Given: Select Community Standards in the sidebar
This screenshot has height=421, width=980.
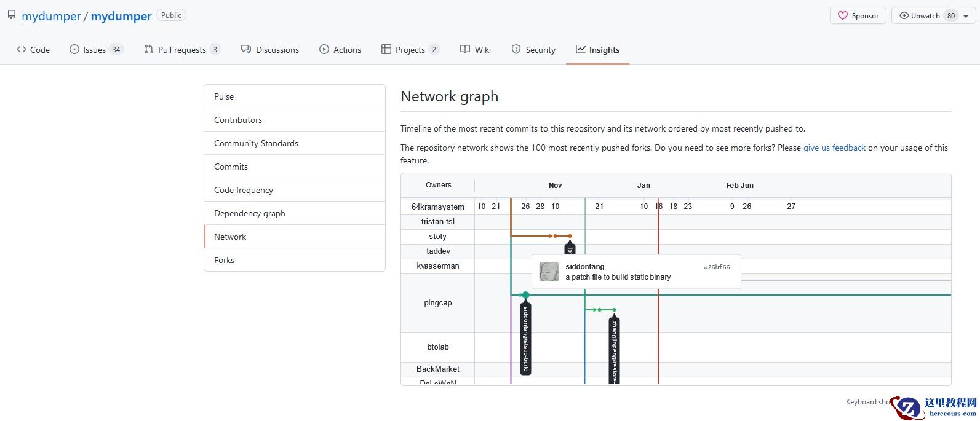Looking at the screenshot, I should click(295, 143).
